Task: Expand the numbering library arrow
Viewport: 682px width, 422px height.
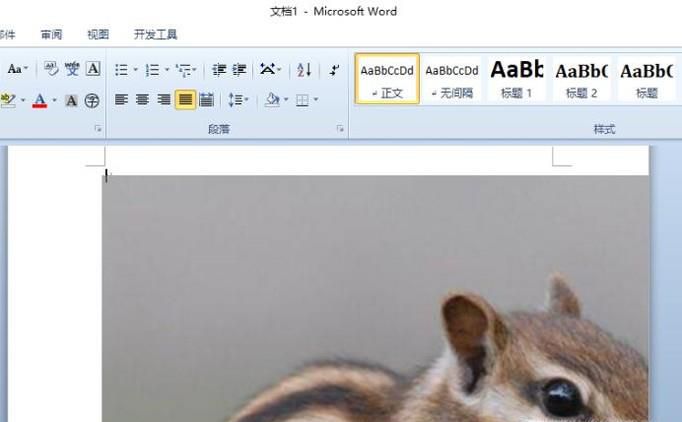Action: pos(167,70)
